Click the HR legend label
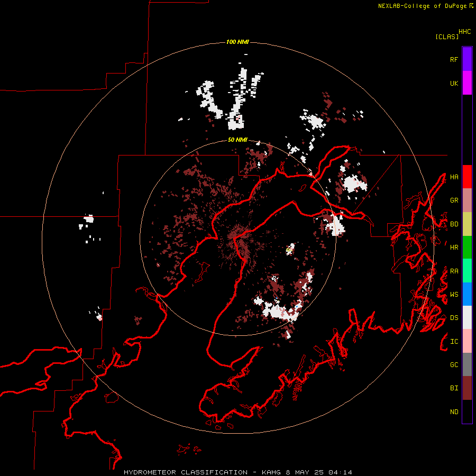476x476 pixels. point(454,248)
